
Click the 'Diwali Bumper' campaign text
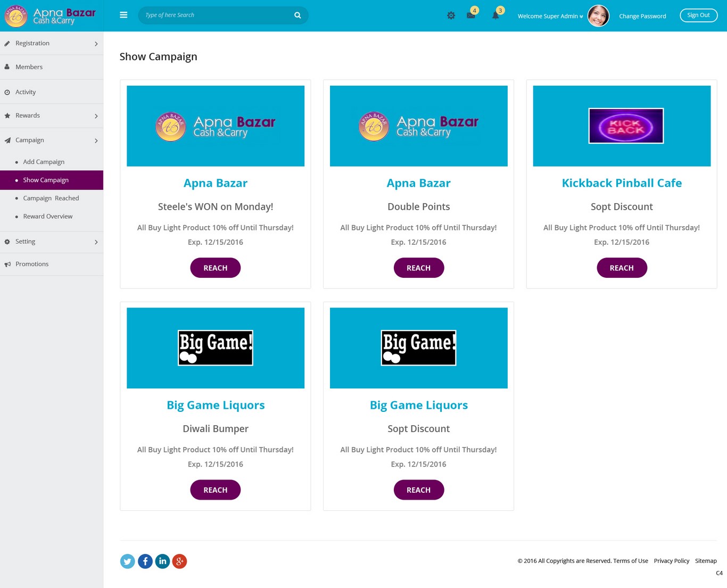click(x=216, y=429)
